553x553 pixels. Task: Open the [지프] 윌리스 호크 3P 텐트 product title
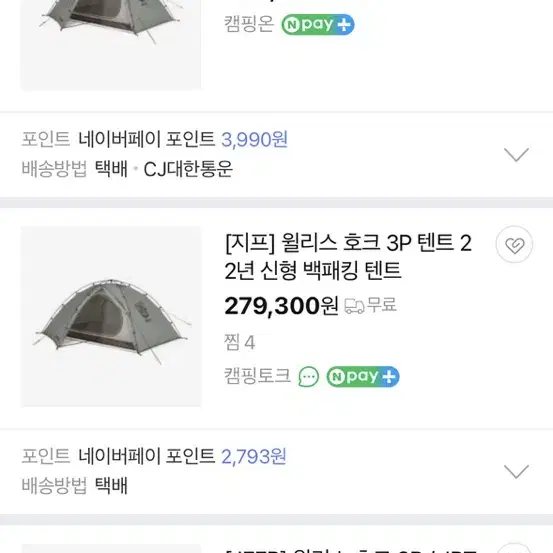point(348,256)
